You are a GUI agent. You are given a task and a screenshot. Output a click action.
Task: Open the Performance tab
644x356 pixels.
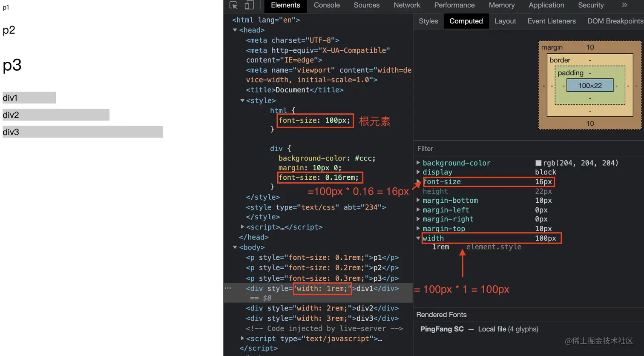click(454, 5)
